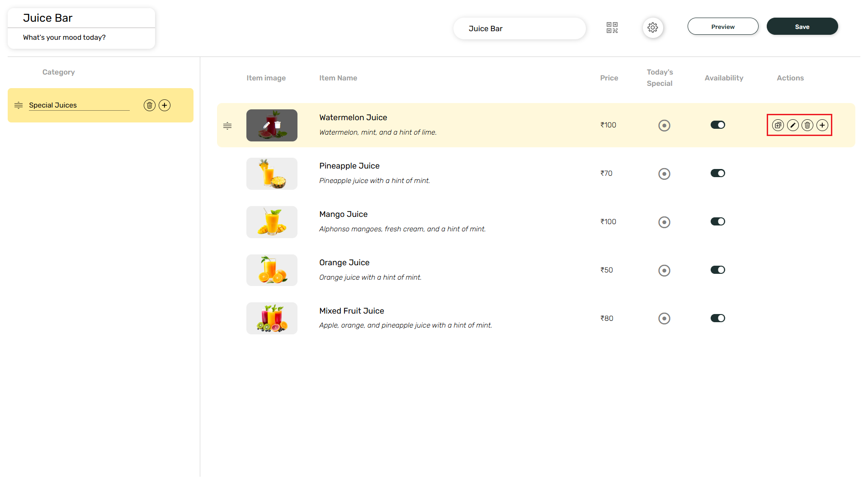Delete Watermelon Juice via the trash icon
Viewport: 868px width, 488px height.
[807, 125]
